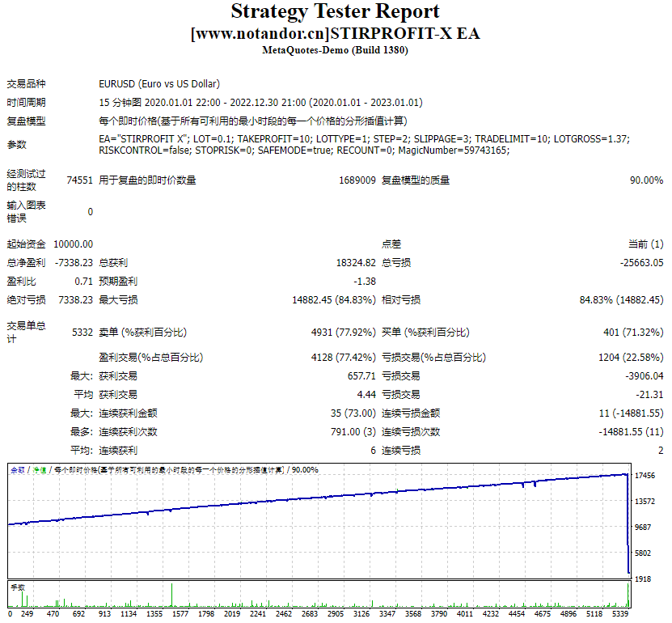Click the 连续亏损次数 label
Image resolution: width=672 pixels, height=623 pixels.
click(x=411, y=432)
